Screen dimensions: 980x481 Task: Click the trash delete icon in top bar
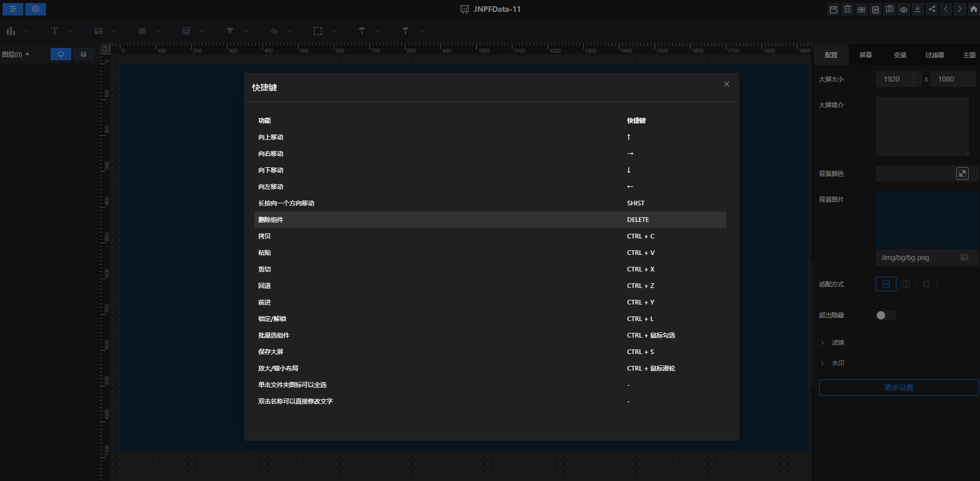[847, 9]
